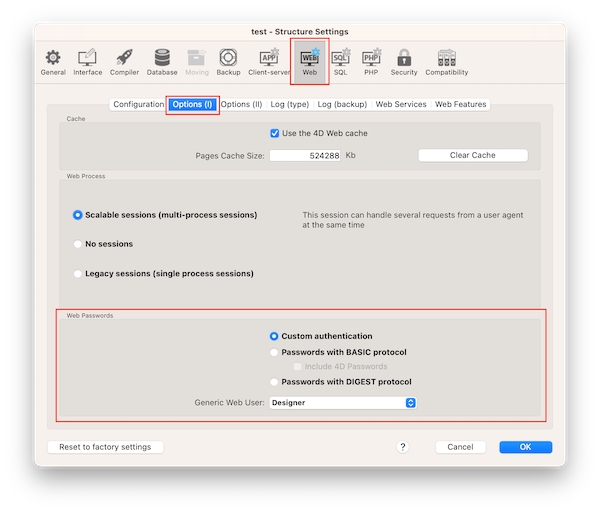Open the Security lock icon
The image size is (600, 512).
click(x=404, y=61)
